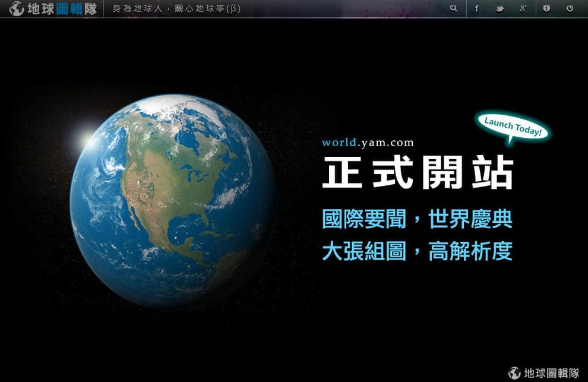The height and width of the screenshot is (382, 588).
Task: Click the 身為地球人 tagline in header
Action: [x=138, y=9]
